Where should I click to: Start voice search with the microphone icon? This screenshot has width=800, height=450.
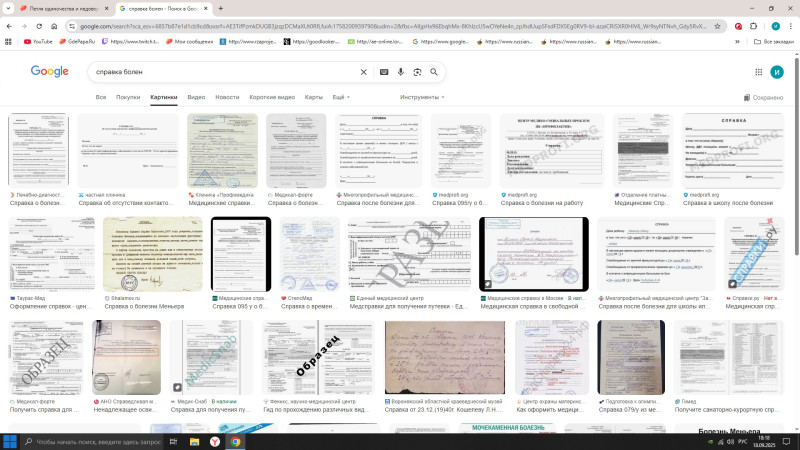coord(401,72)
